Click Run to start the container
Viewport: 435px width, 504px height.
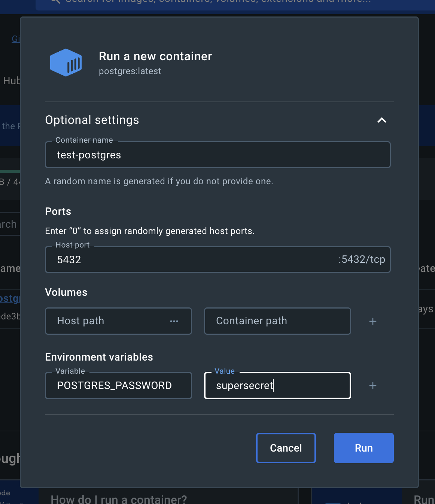click(x=363, y=448)
